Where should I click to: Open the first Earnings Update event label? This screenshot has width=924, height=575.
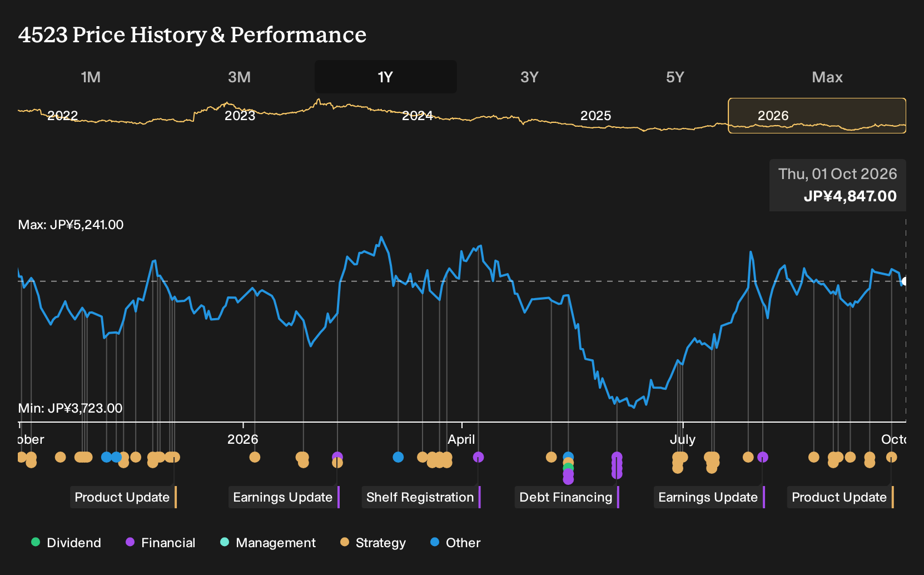[x=284, y=497]
